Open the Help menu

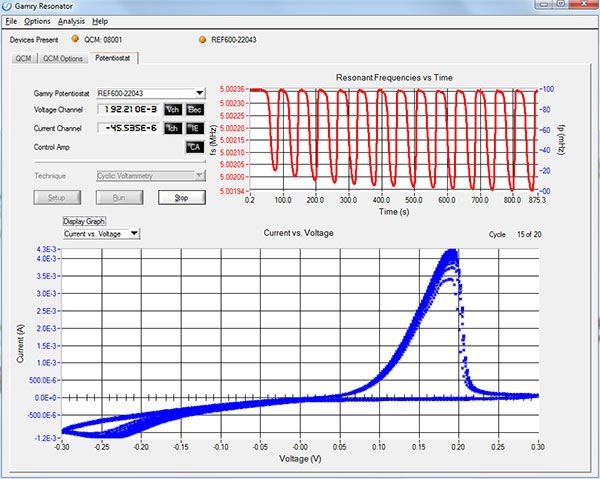tap(100, 21)
